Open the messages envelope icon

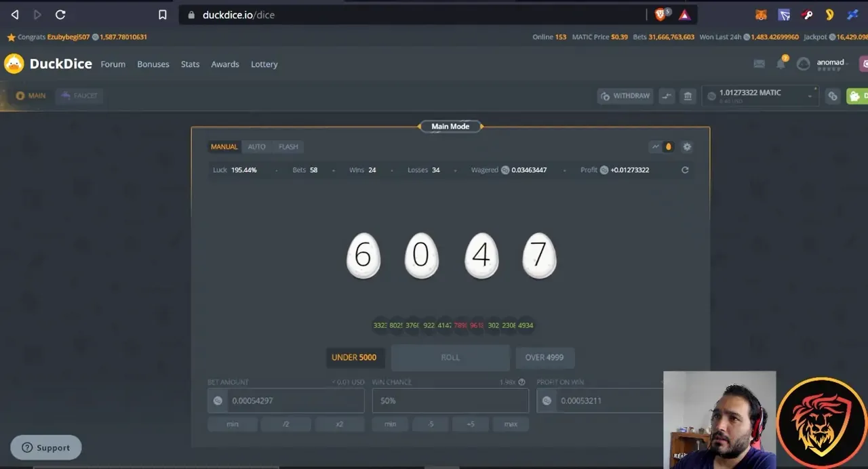[x=759, y=64]
